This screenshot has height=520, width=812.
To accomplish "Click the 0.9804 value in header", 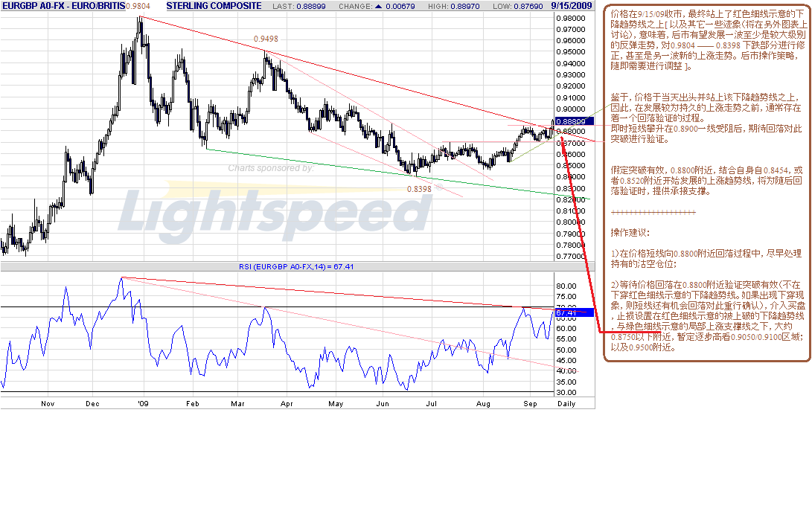I will [138, 6].
